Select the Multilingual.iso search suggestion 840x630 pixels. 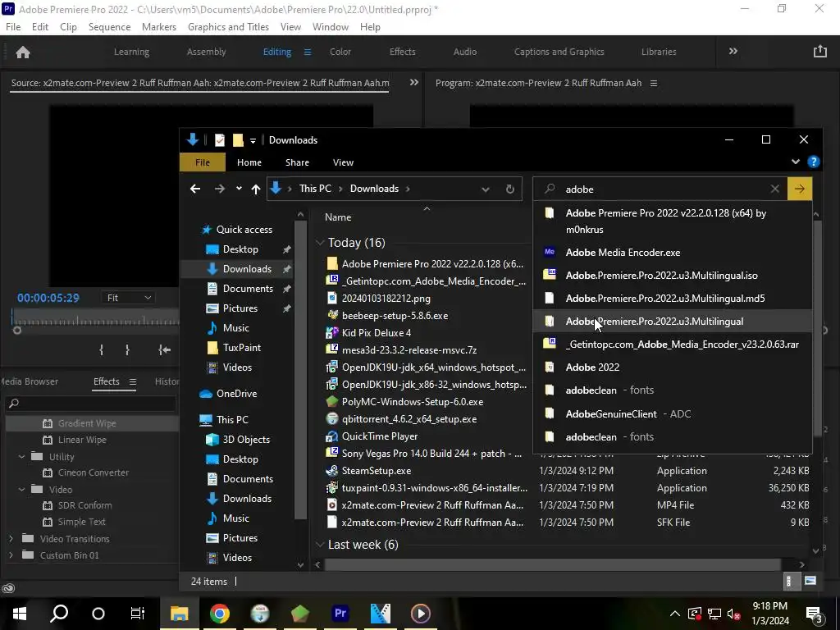tap(673, 276)
